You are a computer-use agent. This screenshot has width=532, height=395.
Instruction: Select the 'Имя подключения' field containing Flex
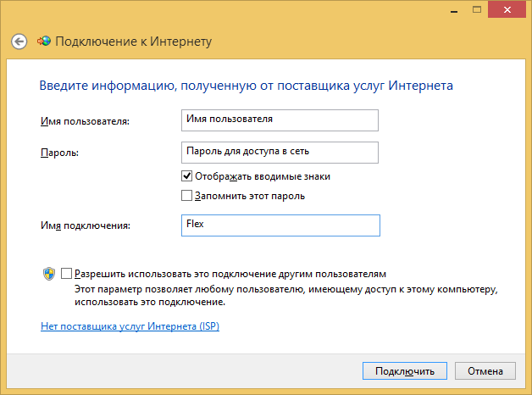click(x=280, y=225)
